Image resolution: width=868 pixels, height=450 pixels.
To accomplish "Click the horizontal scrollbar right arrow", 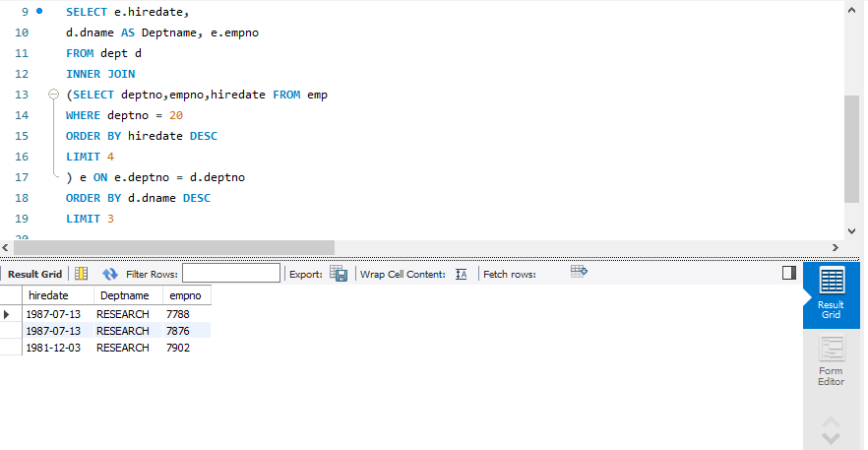I will coord(836,248).
